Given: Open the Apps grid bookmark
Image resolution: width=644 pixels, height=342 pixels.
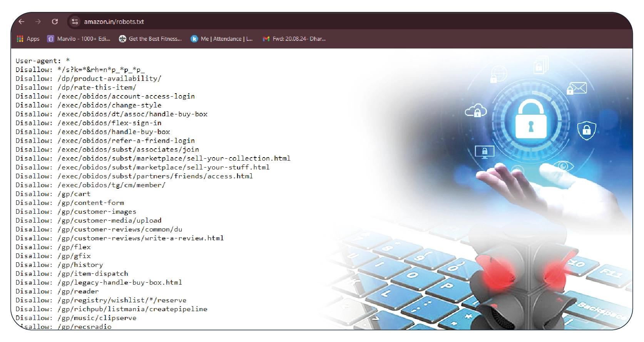Looking at the screenshot, I should click(28, 39).
